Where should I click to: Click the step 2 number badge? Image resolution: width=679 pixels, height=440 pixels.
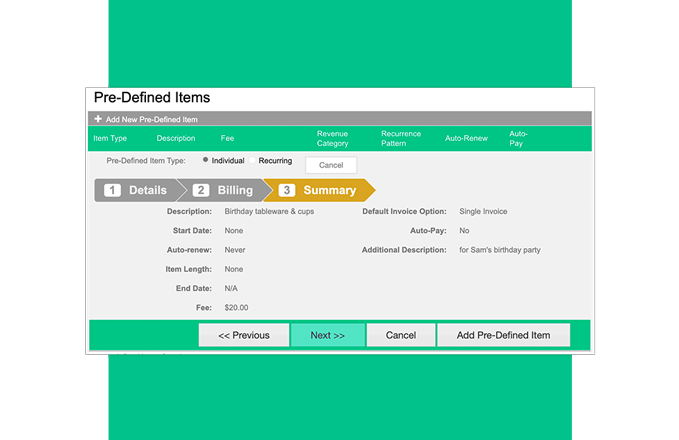201,190
